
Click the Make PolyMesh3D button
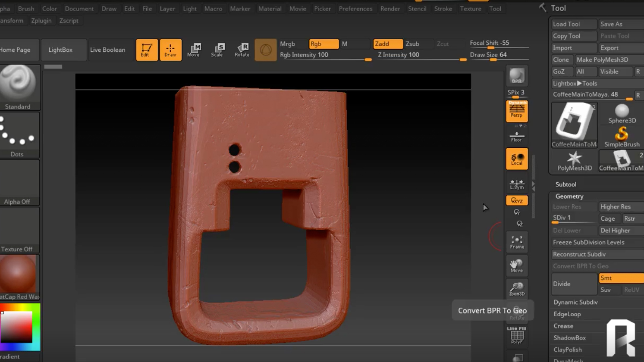pos(602,59)
